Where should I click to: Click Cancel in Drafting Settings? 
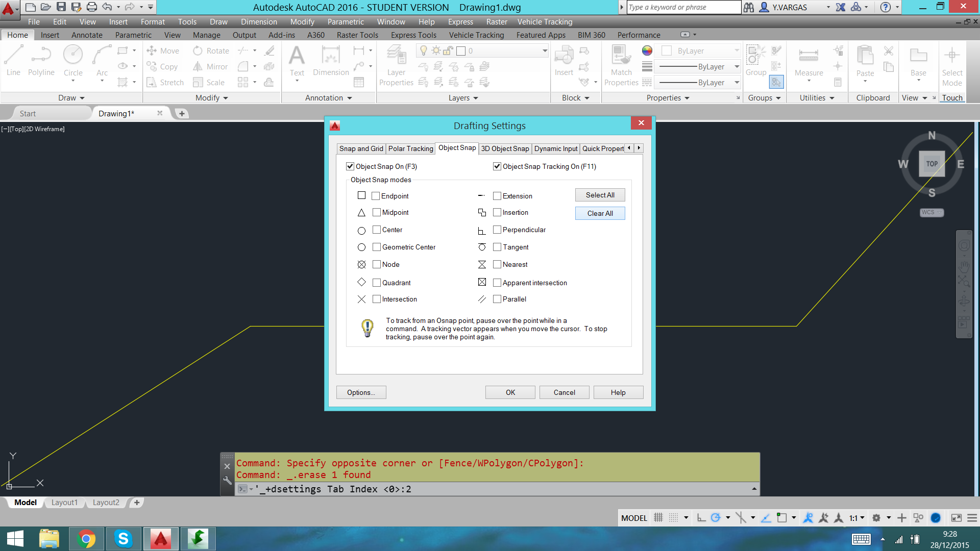564,392
